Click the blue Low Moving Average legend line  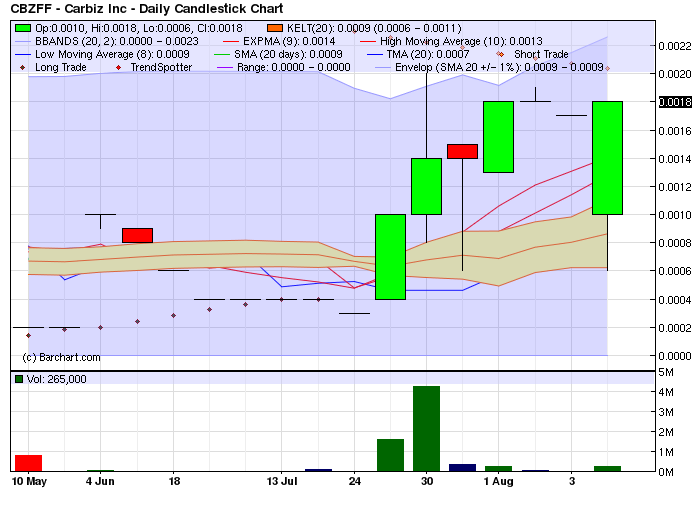pos(23,54)
